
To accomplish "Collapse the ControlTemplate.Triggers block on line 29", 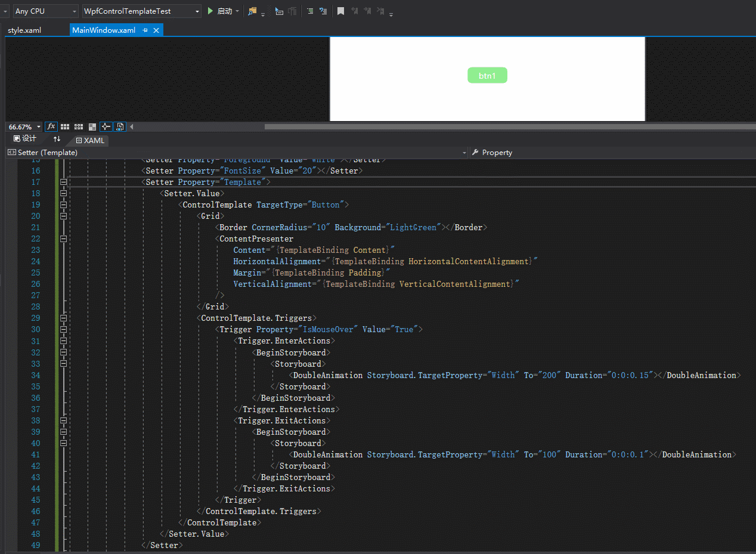I will (x=63, y=318).
